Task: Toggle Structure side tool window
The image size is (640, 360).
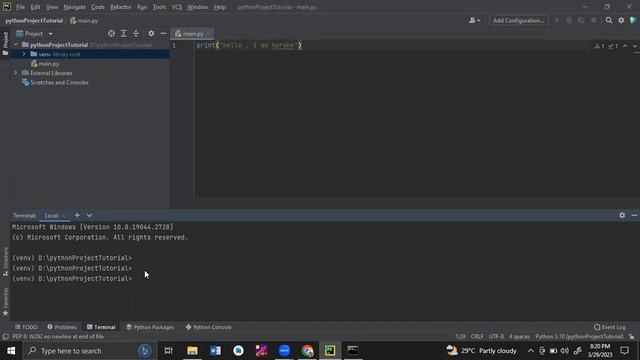Action: (x=5, y=262)
